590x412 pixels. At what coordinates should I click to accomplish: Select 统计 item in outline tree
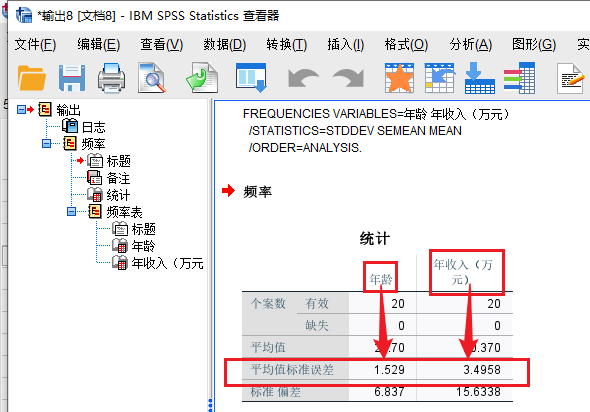click(x=118, y=195)
